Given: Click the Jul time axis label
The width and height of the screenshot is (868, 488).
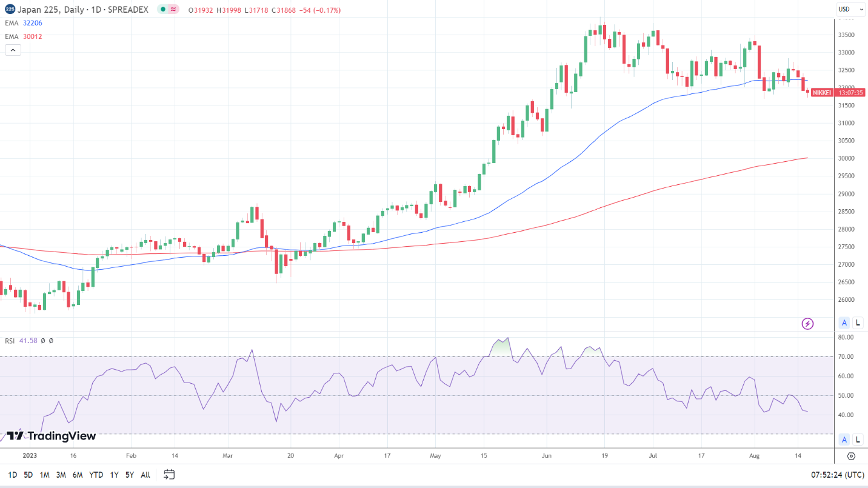Looking at the screenshot, I should tap(653, 455).
